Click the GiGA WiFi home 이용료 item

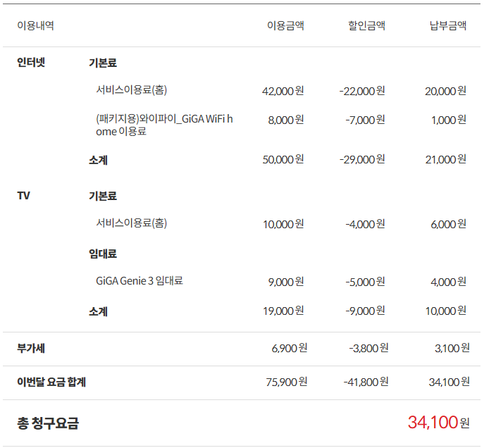[x=164, y=125]
